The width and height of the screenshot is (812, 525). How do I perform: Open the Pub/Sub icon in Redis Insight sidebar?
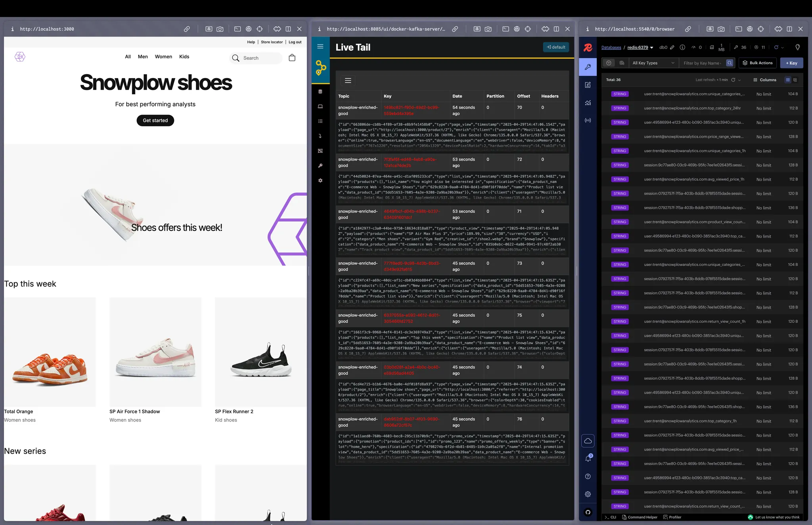coord(588,120)
